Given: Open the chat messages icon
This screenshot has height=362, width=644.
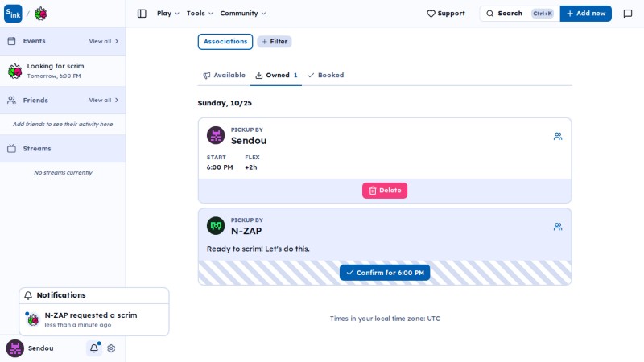Looking at the screenshot, I should point(628,14).
